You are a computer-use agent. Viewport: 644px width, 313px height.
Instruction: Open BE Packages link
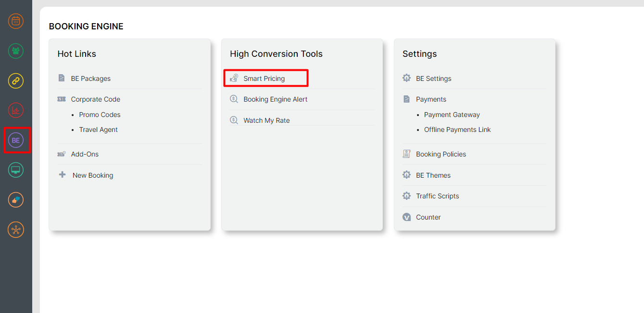tap(90, 78)
